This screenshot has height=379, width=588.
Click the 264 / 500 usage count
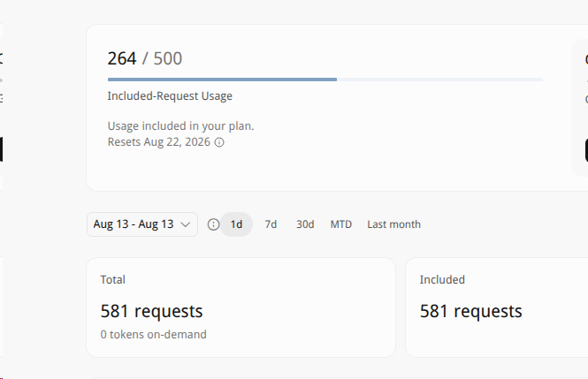pos(145,58)
